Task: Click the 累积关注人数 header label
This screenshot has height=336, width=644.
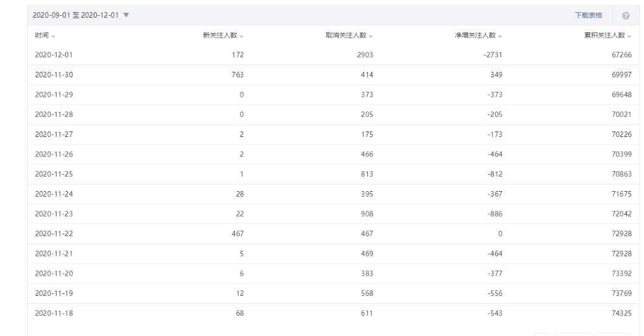Action: pyautogui.click(x=604, y=35)
